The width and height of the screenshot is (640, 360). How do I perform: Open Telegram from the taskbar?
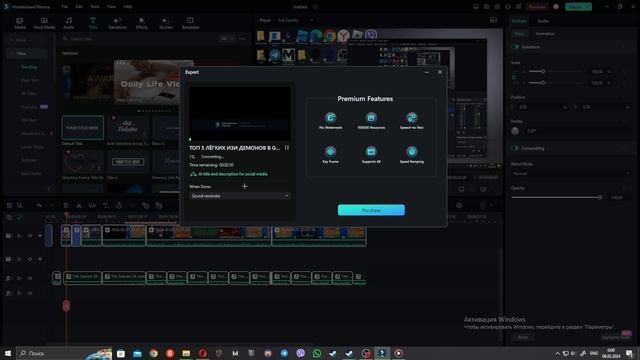tap(284, 353)
